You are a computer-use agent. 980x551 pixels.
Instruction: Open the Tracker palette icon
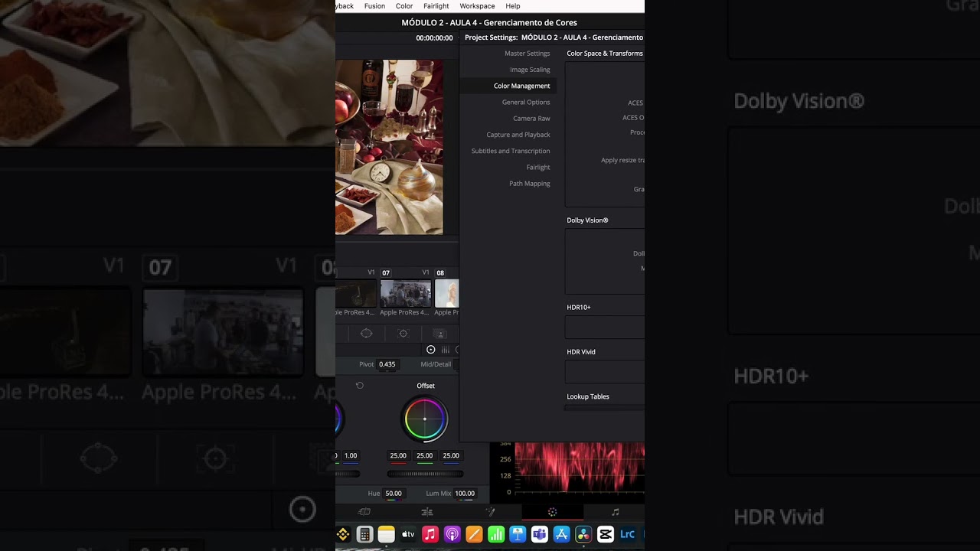point(403,334)
